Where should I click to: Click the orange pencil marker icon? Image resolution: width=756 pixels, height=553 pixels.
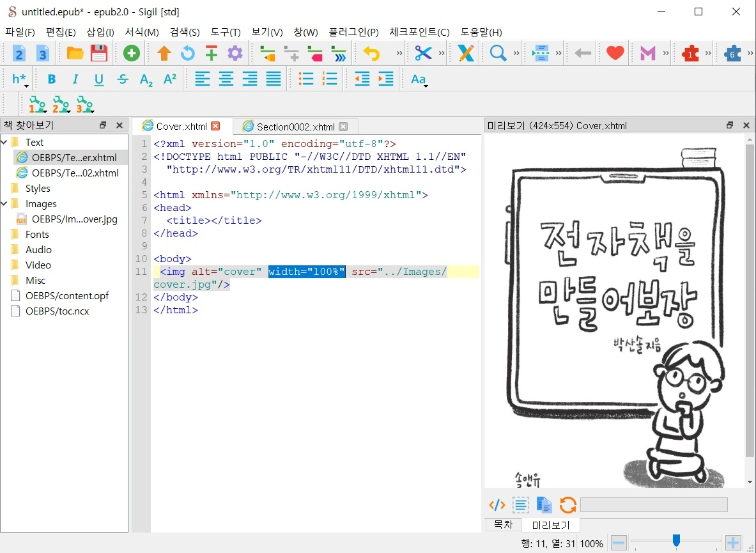[268, 53]
